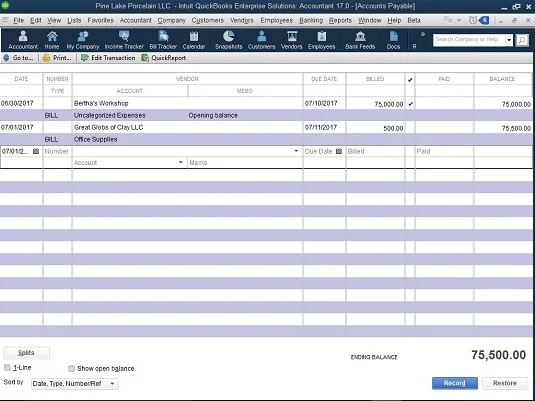Screen dimensions: 535x401
Task: Click the Restore button
Action: 505,383
